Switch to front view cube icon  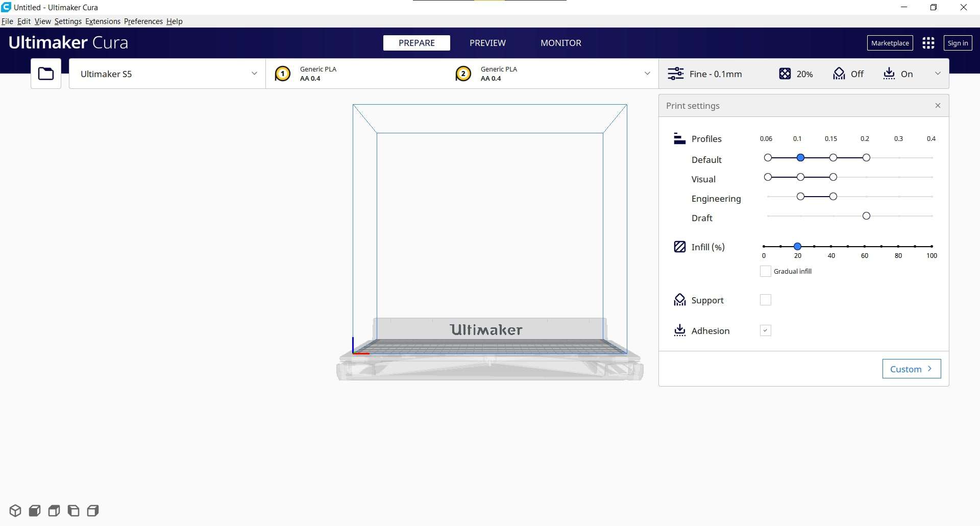(x=35, y=511)
